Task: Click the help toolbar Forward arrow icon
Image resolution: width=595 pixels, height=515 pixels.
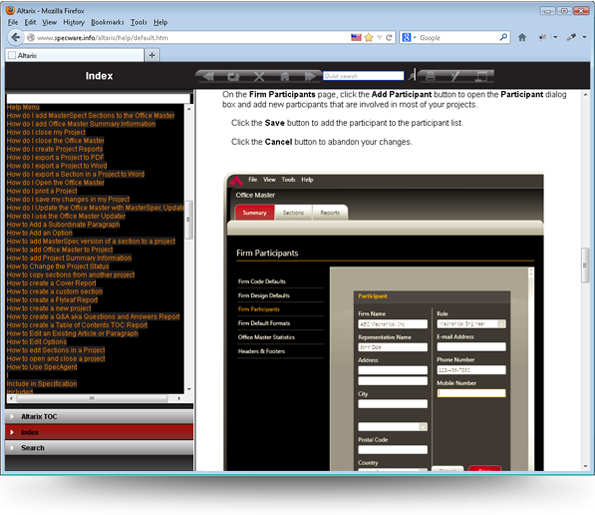Action: point(310,76)
